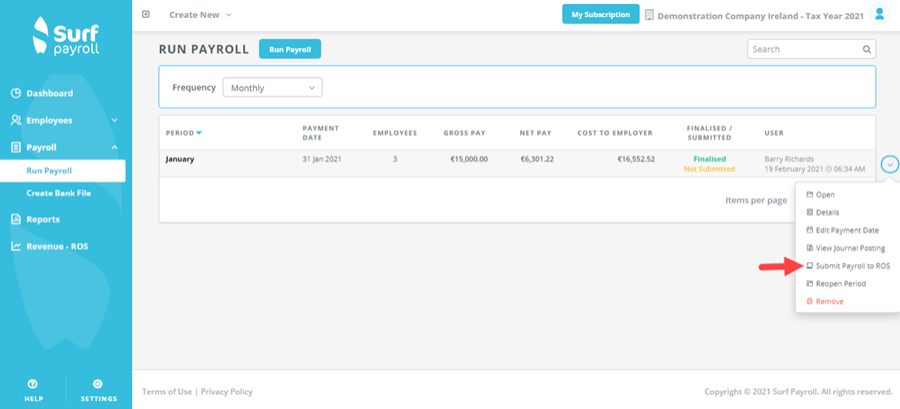Open Reports in the sidebar

point(43,219)
